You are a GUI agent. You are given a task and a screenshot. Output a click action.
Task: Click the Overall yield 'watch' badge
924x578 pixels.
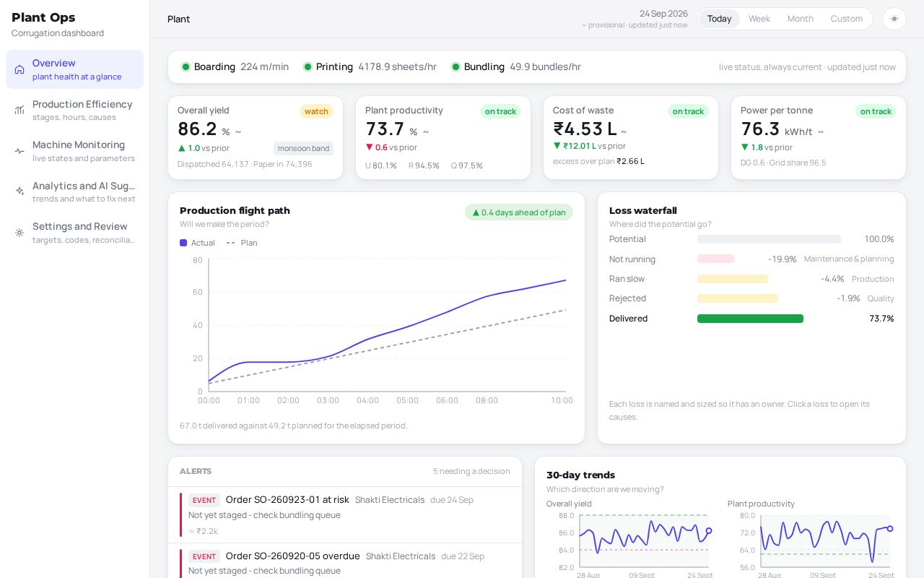coord(316,111)
